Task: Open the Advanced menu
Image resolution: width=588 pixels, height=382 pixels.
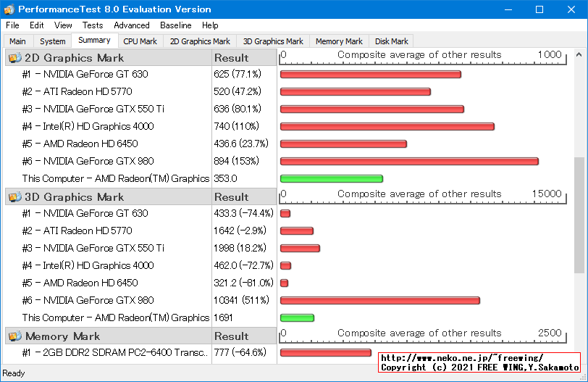Action: point(132,25)
